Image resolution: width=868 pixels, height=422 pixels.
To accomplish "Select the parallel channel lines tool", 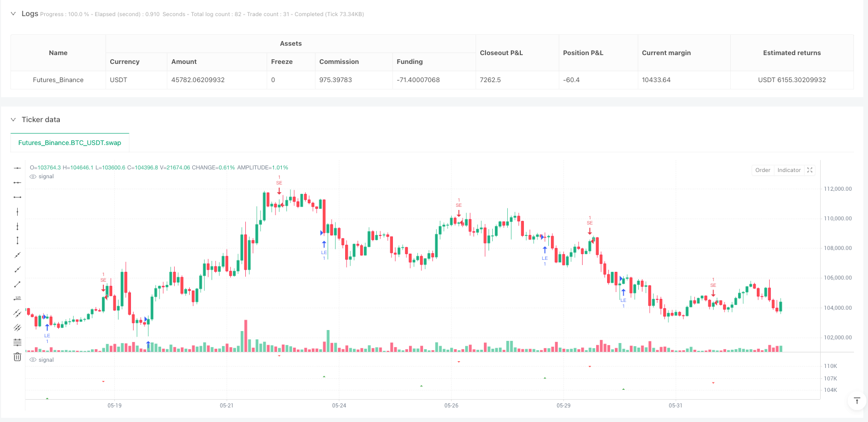I will (17, 313).
